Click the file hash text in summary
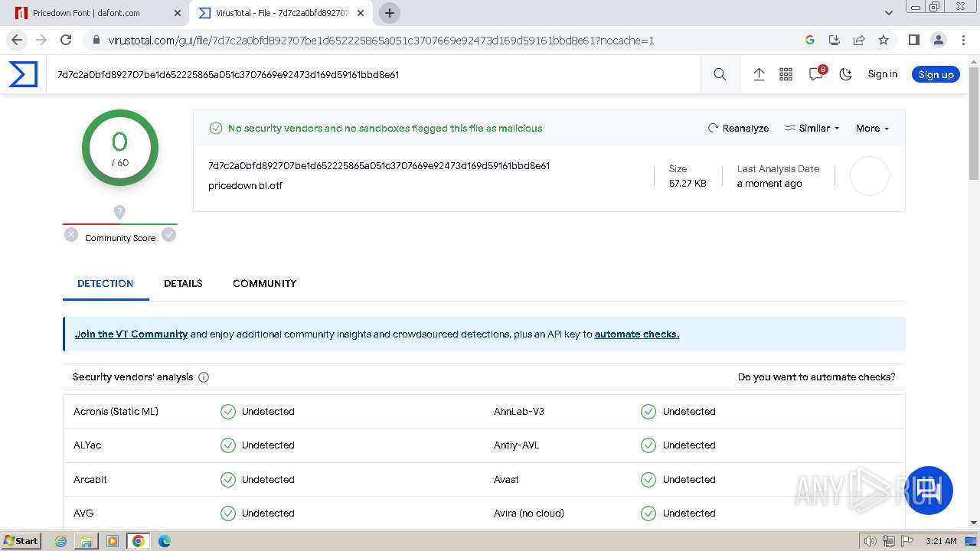The height and width of the screenshot is (551, 980). 379,165
